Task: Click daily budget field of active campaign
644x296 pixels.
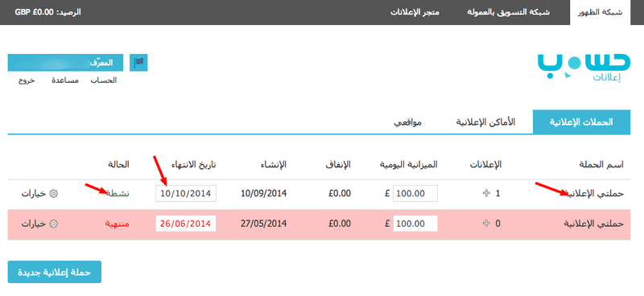Action: [x=415, y=193]
